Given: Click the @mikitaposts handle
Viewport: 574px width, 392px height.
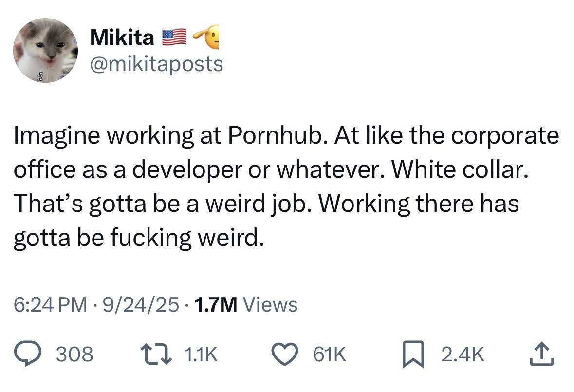Looking at the screenshot, I should coord(156,63).
